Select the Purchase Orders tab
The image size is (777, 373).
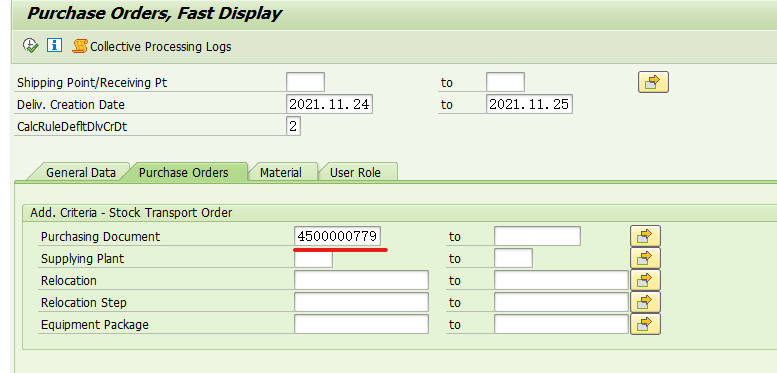point(183,172)
